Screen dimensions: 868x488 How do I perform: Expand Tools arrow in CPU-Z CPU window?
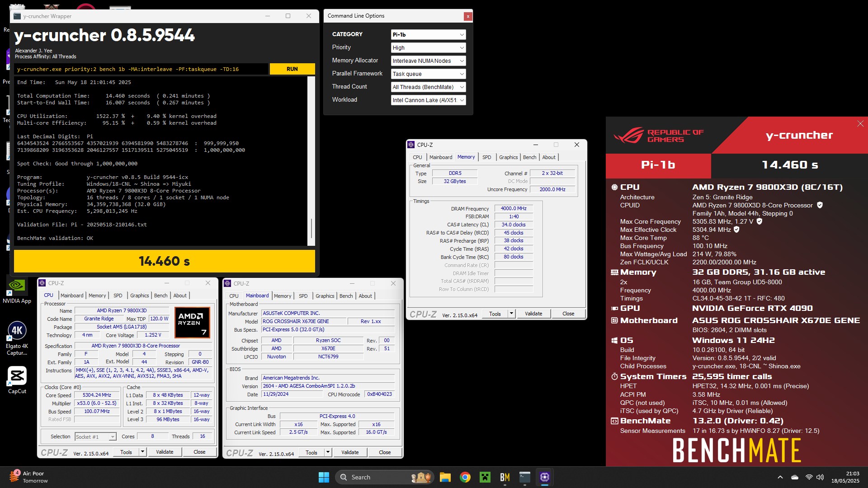click(x=142, y=452)
